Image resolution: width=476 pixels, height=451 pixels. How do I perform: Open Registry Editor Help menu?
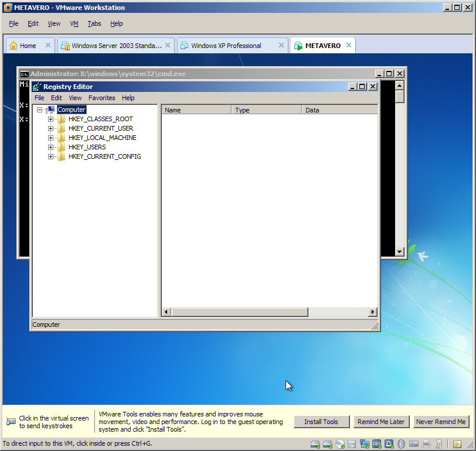pyautogui.click(x=128, y=98)
